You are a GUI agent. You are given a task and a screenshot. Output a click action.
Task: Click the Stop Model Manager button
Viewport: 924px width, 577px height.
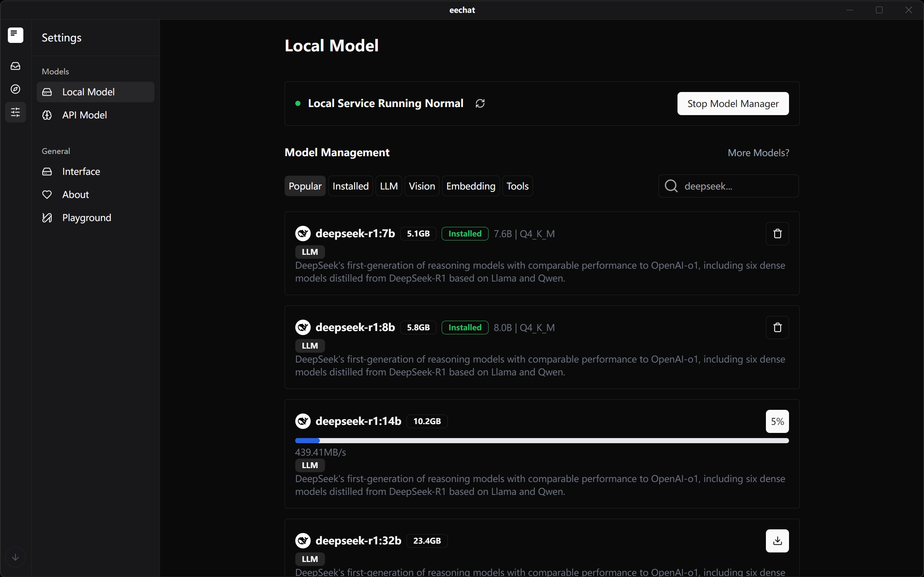(x=732, y=103)
